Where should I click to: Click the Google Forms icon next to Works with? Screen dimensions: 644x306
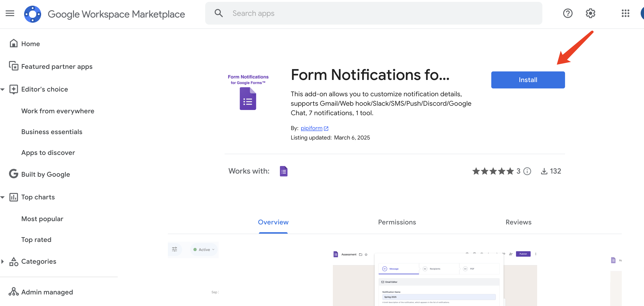[x=283, y=171]
